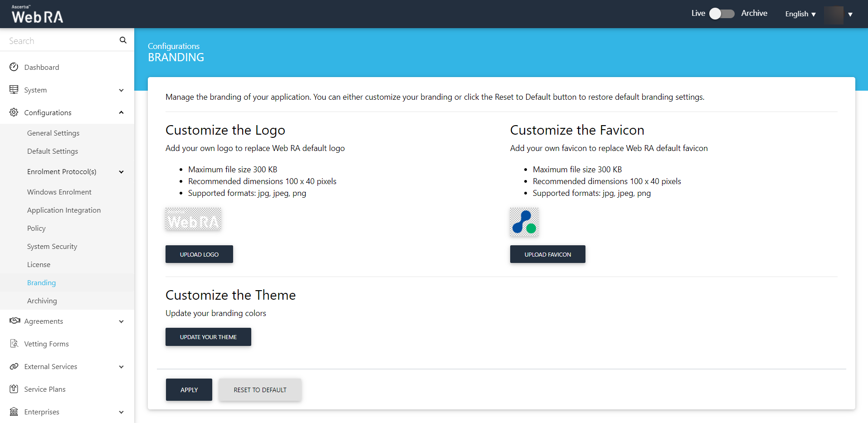Viewport: 868px width, 423px height.
Task: Click the Search input field
Action: (61, 41)
